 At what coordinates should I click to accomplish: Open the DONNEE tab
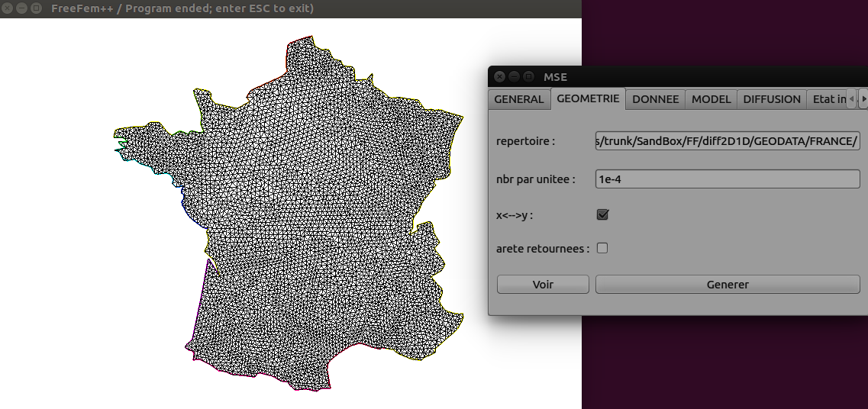point(655,99)
